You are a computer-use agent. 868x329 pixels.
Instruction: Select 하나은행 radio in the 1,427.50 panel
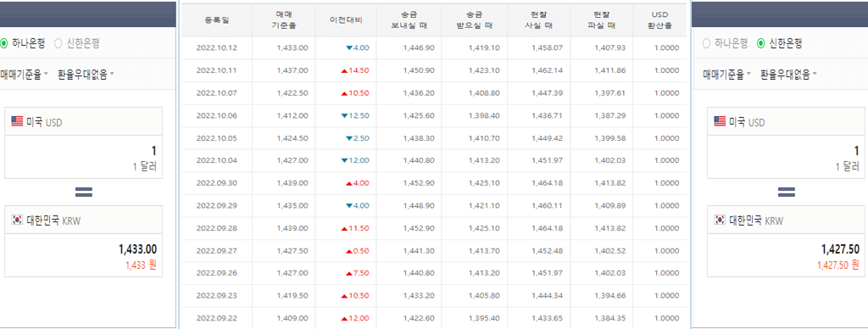coord(706,43)
